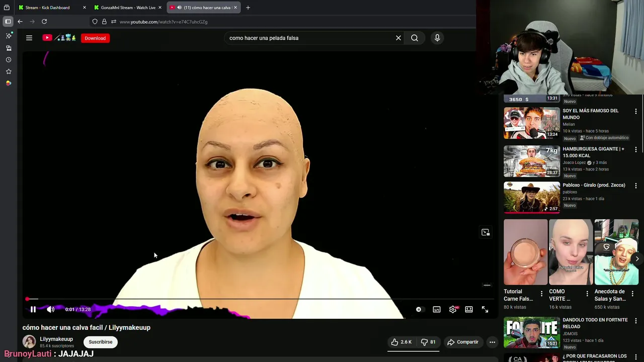Switch to theater mode view

coord(469,309)
